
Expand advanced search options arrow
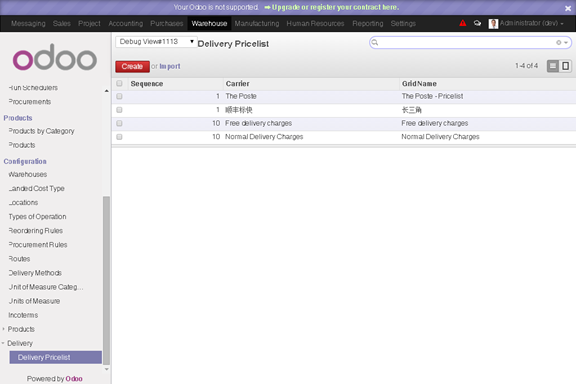pos(566,43)
